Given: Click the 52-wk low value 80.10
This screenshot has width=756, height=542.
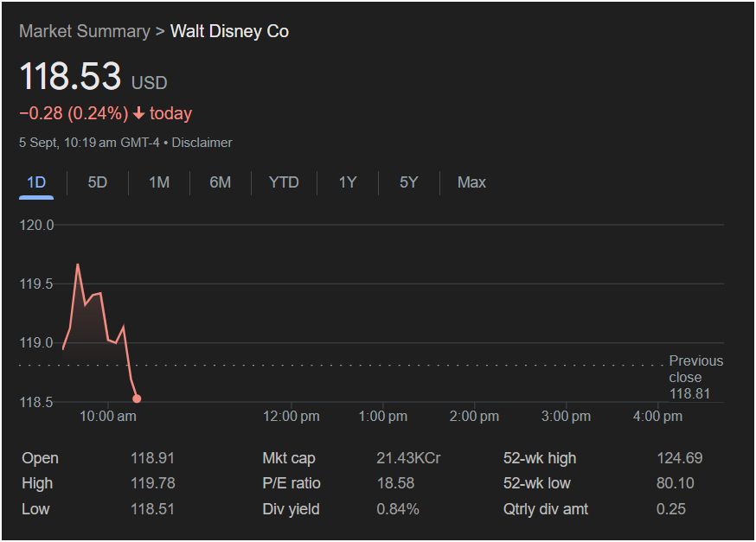Looking at the screenshot, I should tap(676, 483).
